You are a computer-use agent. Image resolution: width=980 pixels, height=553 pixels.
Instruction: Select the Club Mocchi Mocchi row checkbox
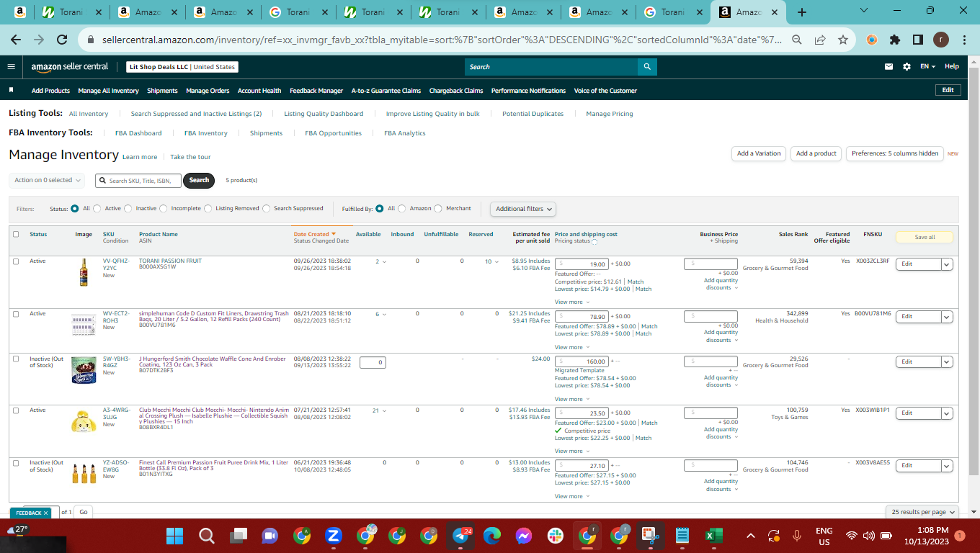16,410
